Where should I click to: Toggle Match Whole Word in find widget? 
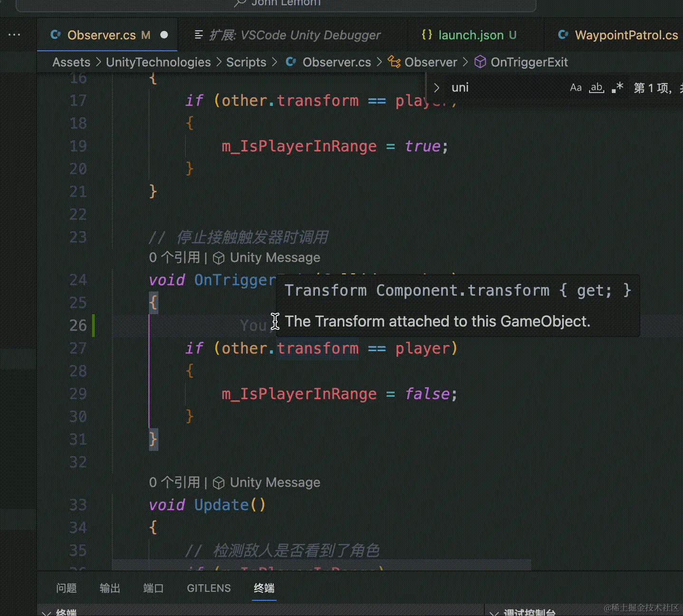point(597,88)
